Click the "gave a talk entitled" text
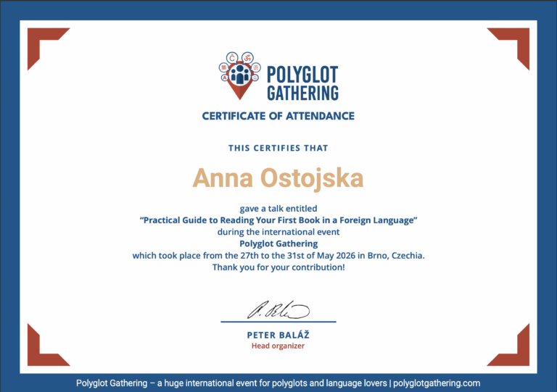The width and height of the screenshot is (557, 392). 278,208
